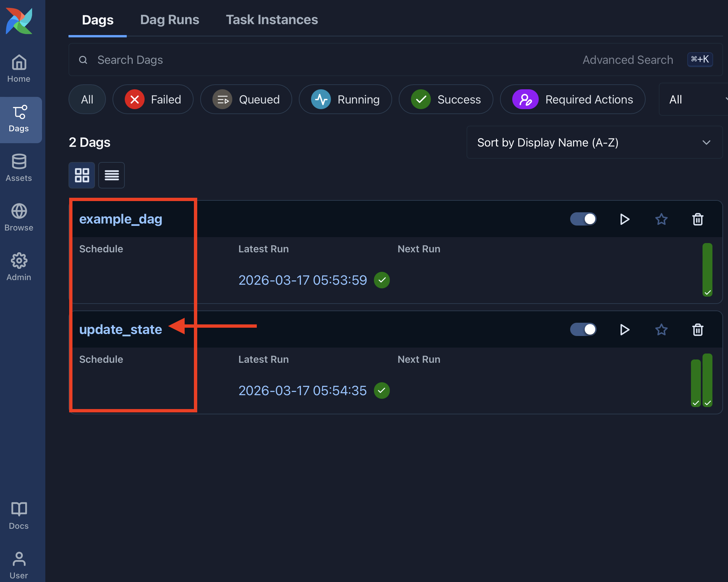Image resolution: width=728 pixels, height=582 pixels.
Task: Open the Sort by Display Name dropdown
Action: click(x=594, y=143)
